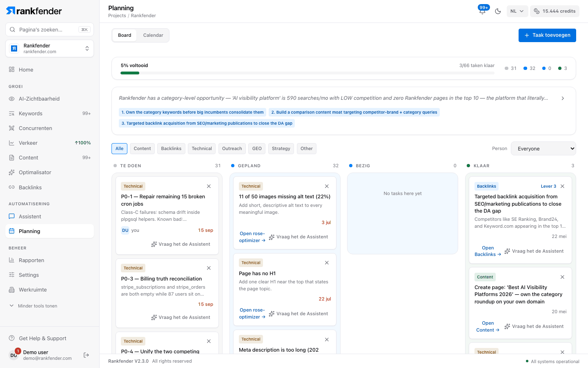Open AI-Zichtbaarheid eye icon in sidebar
The width and height of the screenshot is (588, 368).
(x=11, y=99)
